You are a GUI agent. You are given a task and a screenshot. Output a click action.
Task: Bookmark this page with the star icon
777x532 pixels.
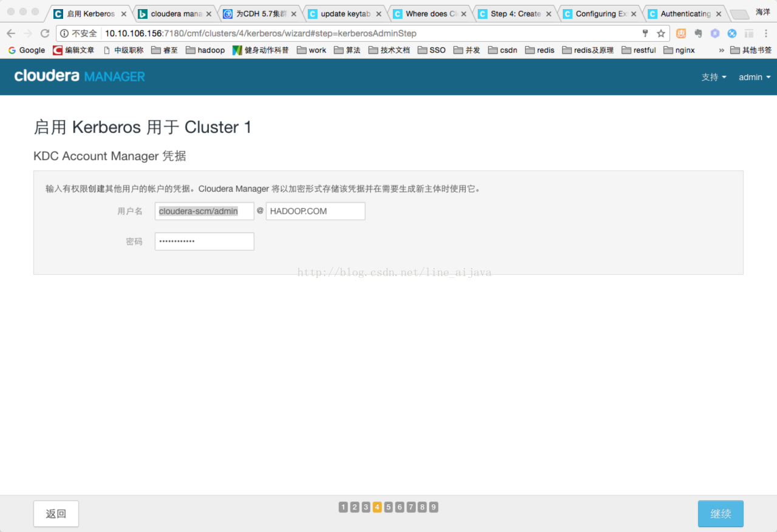click(x=661, y=33)
